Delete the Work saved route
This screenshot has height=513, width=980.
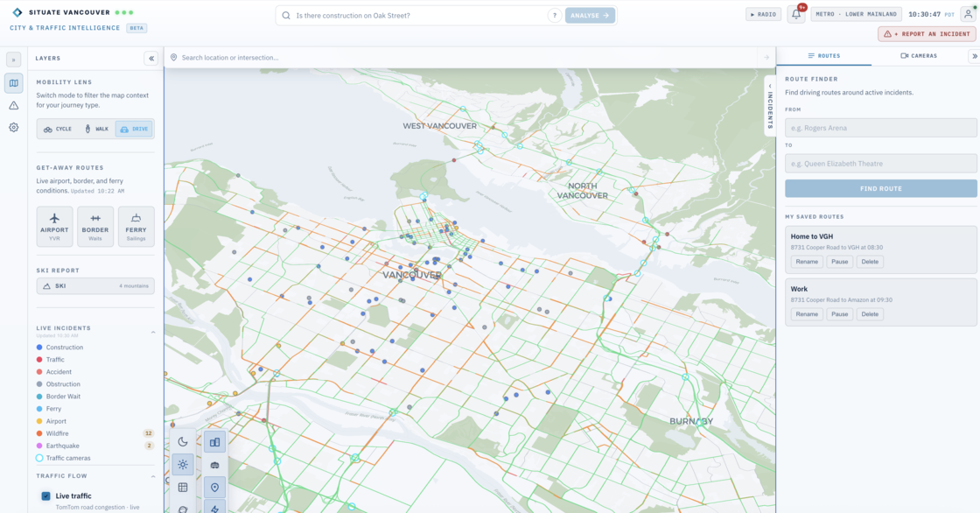tap(870, 314)
